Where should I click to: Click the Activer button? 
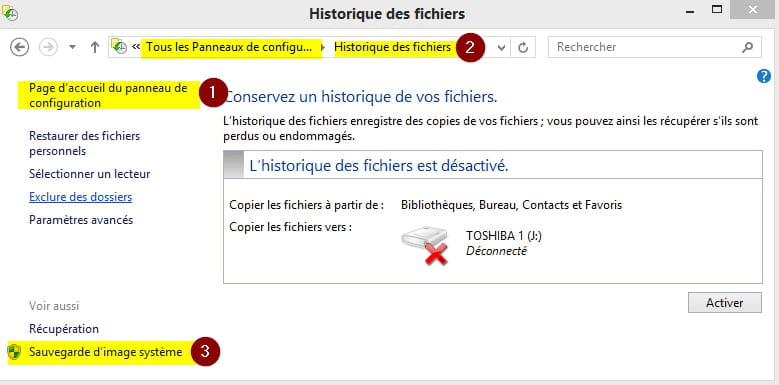pyautogui.click(x=724, y=303)
